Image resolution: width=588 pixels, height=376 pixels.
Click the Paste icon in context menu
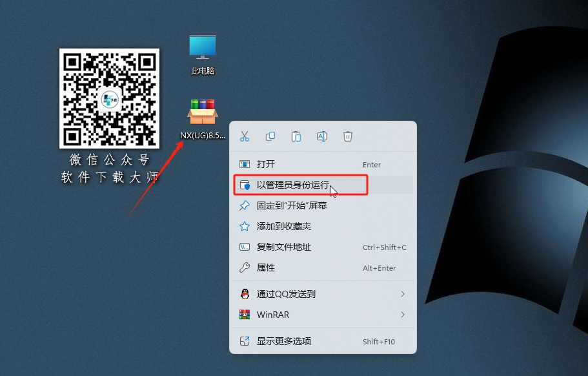pos(296,136)
